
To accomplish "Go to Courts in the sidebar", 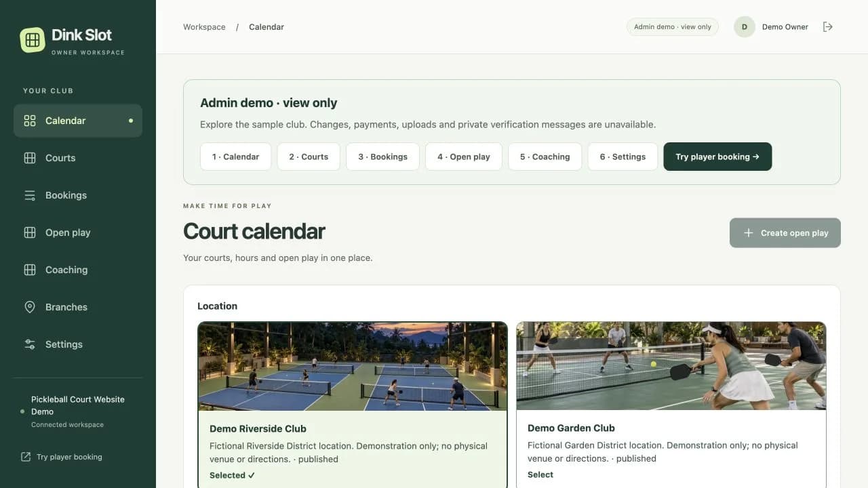I will click(78, 158).
